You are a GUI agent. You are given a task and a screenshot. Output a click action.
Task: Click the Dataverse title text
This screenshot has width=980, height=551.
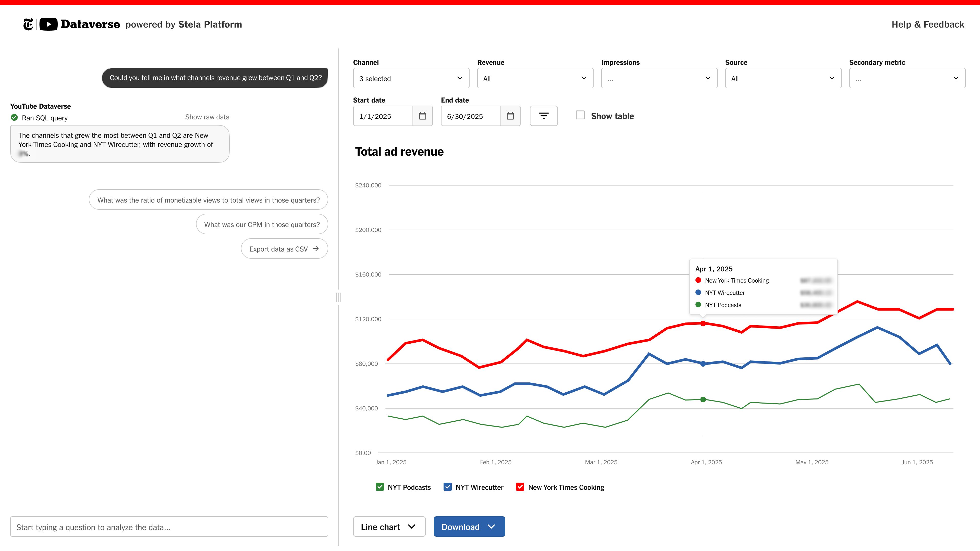(90, 24)
